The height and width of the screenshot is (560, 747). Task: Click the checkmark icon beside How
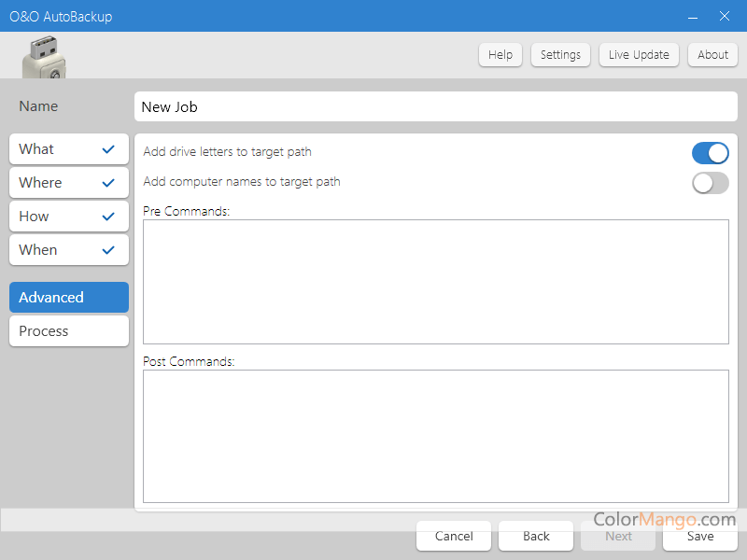108,217
